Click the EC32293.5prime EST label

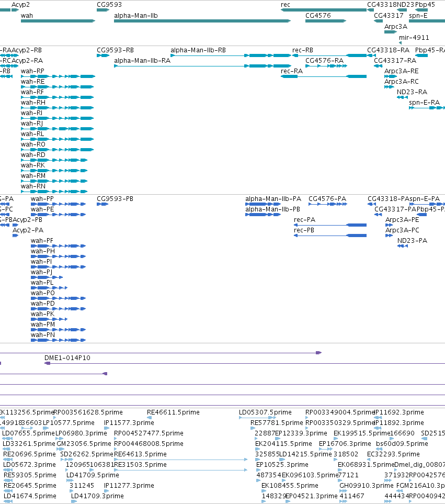click(x=393, y=454)
